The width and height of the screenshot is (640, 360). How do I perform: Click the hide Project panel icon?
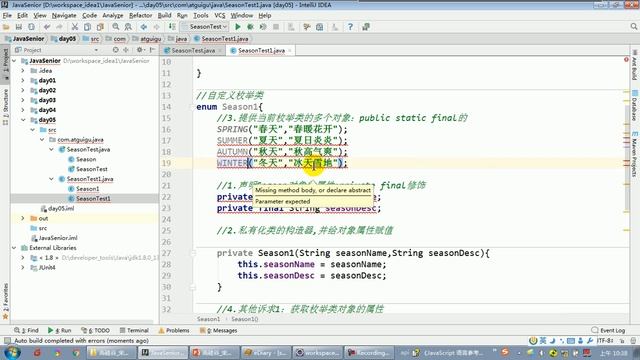point(152,50)
